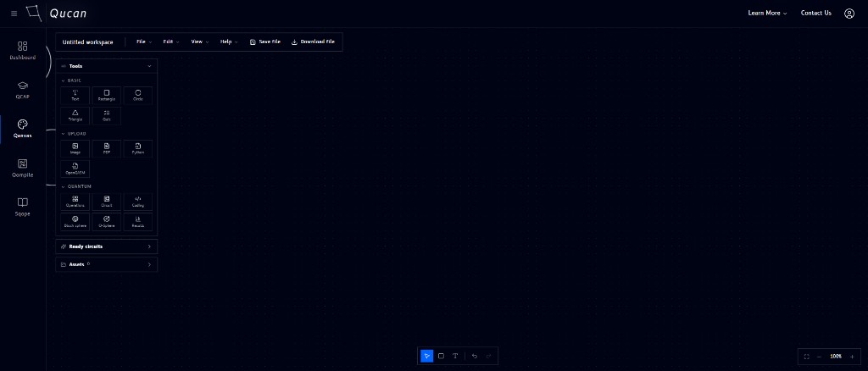The image size is (868, 371).
Task: Select the Text tool in Basic
Action: pos(75,95)
